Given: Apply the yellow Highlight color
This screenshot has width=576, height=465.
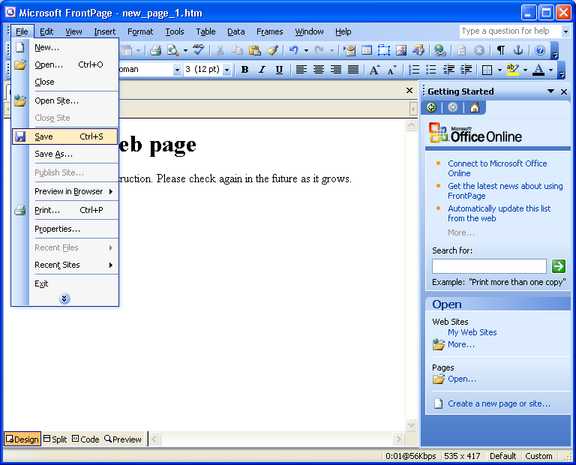Looking at the screenshot, I should (512, 69).
